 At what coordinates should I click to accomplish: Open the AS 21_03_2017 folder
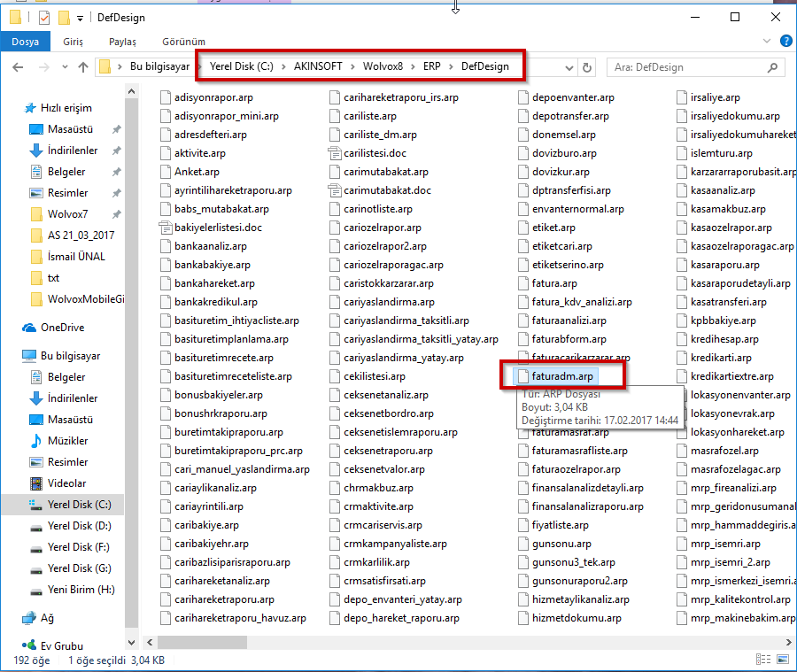click(x=81, y=236)
